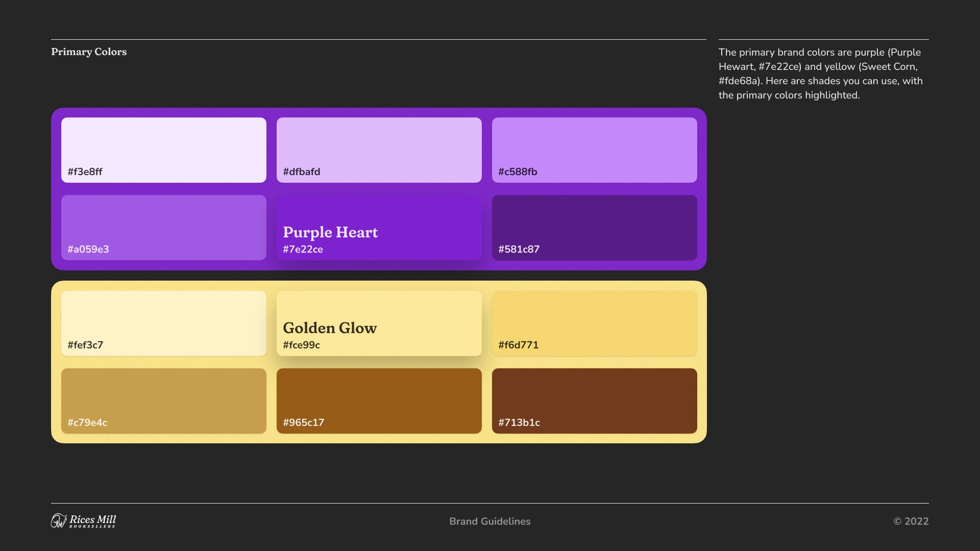Click the Purple Heart title text

(330, 233)
